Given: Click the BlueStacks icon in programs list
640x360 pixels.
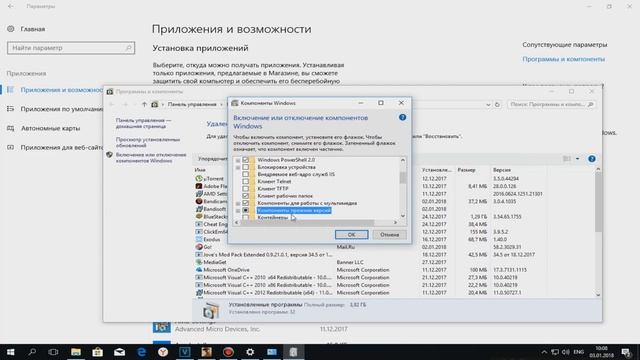Looking at the screenshot, I should click(199, 216).
